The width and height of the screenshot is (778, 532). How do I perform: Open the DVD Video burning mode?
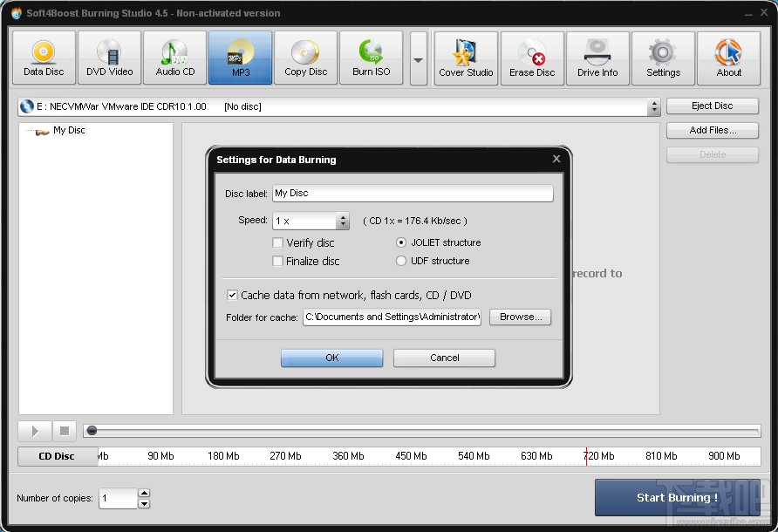(x=109, y=57)
